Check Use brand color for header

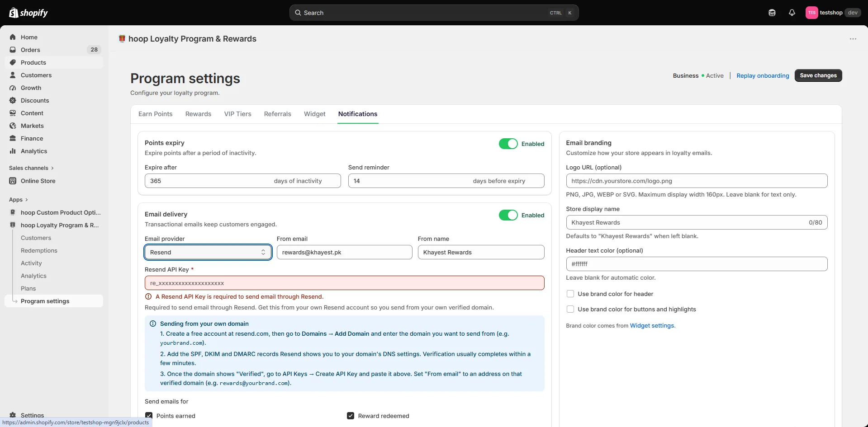(570, 294)
